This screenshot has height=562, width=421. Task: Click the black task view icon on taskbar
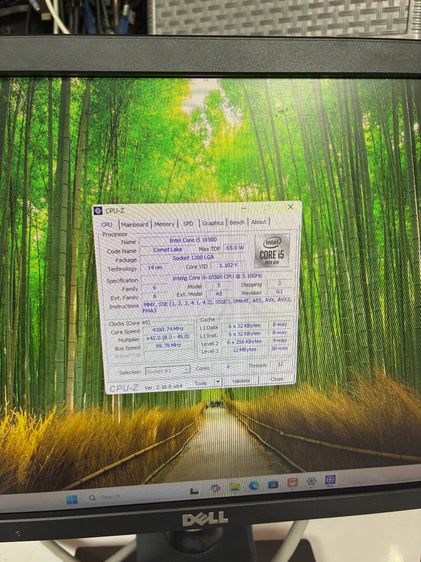click(194, 491)
